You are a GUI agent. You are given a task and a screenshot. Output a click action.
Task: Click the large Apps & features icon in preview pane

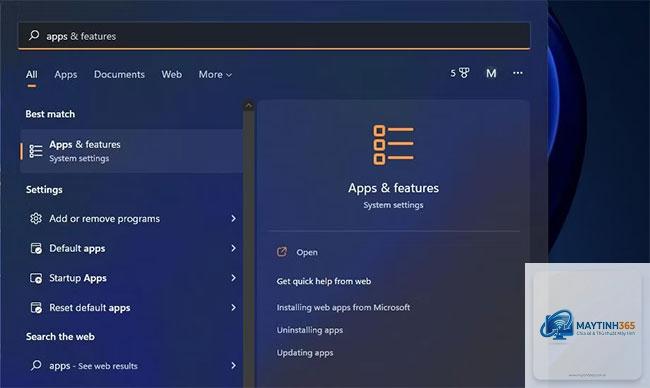point(393,145)
